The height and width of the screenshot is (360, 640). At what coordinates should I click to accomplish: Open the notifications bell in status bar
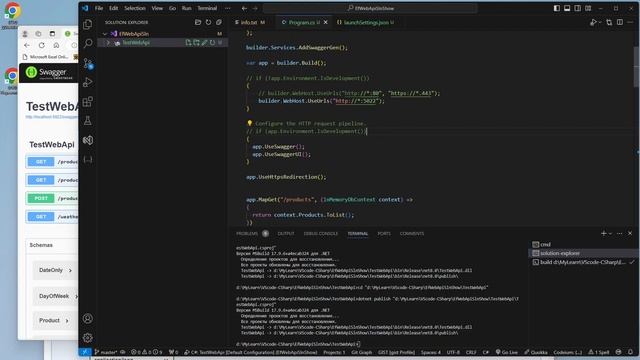(630, 352)
